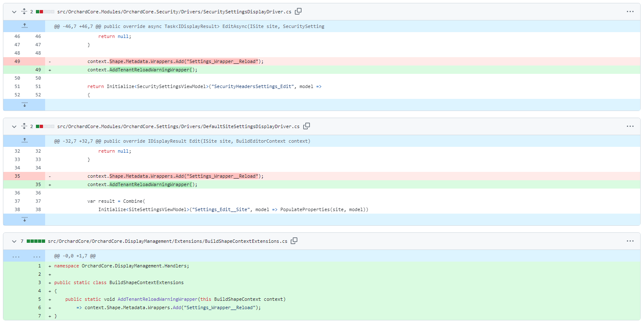
Task: Select added line 35 AddTenantReloadWarningWrapper
Action: pos(142,184)
